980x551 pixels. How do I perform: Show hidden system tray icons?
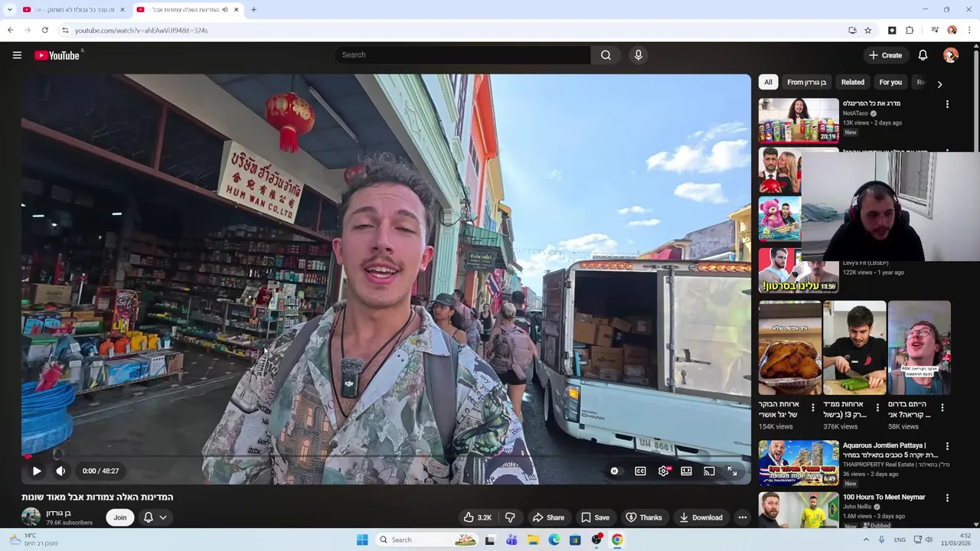point(866,540)
